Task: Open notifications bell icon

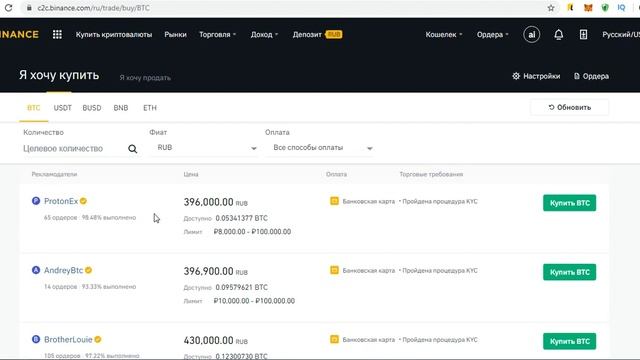Action: coord(559,35)
